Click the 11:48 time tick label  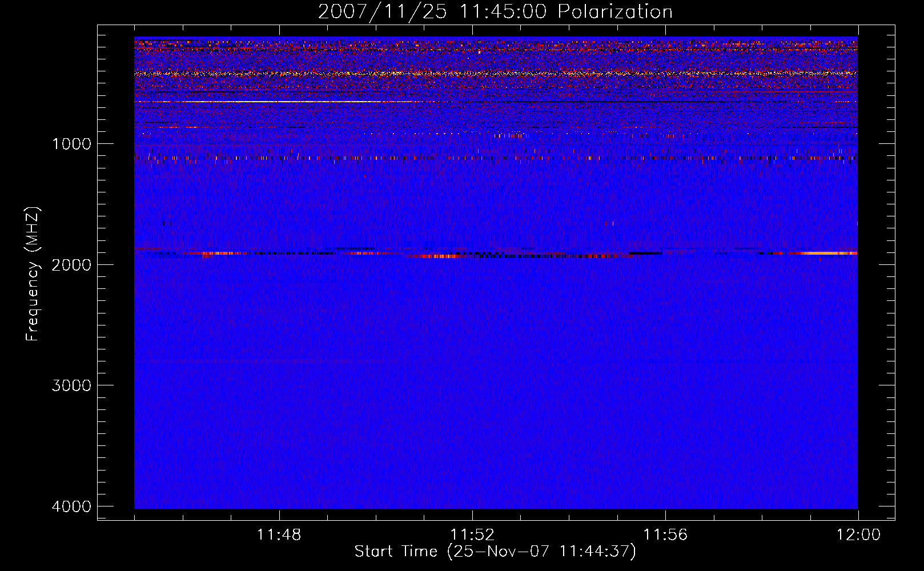[x=279, y=535]
